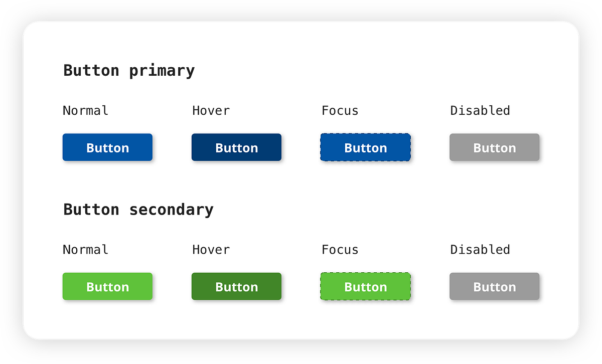Click the secondary Focus dashed-border green Button
Screen dimensions: 602x364
point(365,286)
